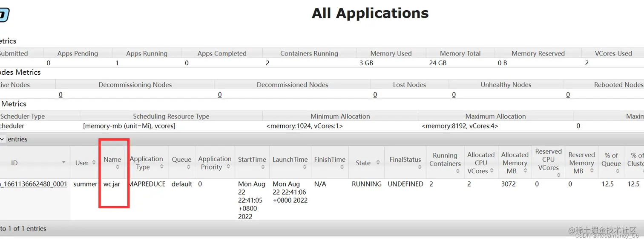
Task: Click minimum allocation '<memory:1024, vCores:1>'
Action: (x=305, y=126)
